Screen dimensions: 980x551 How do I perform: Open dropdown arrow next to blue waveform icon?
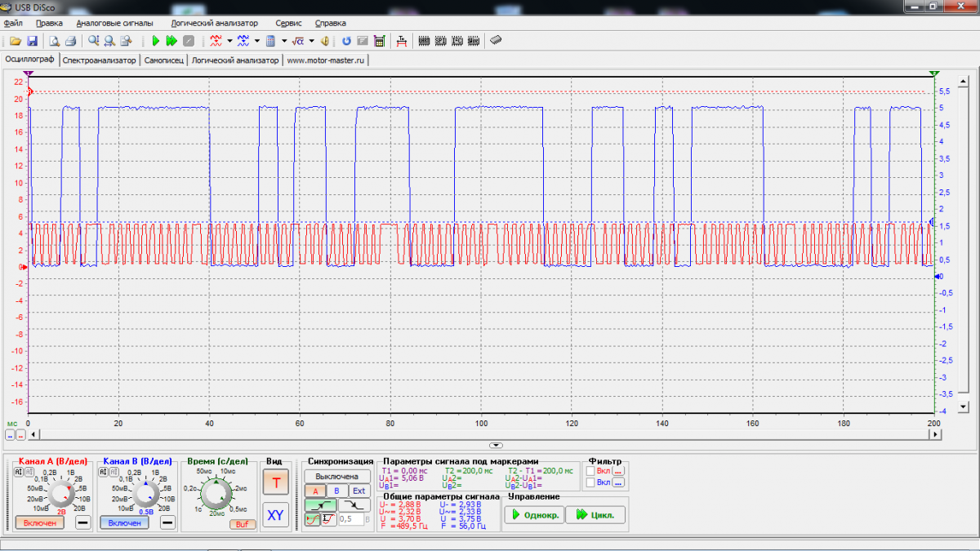click(256, 41)
